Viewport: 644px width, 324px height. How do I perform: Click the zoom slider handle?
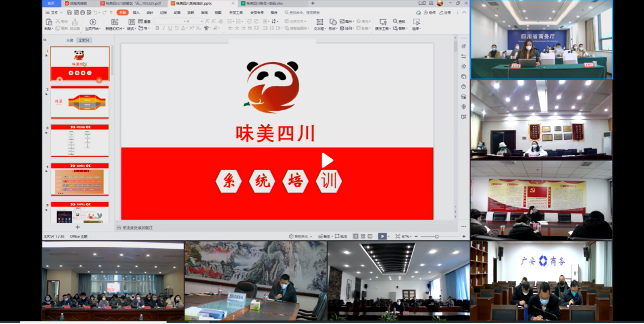[x=437, y=237]
